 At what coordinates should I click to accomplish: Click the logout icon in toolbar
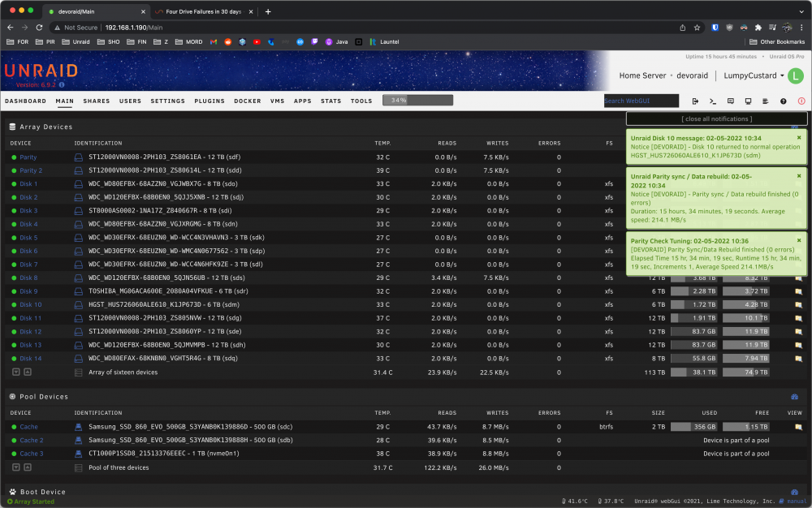click(x=695, y=101)
